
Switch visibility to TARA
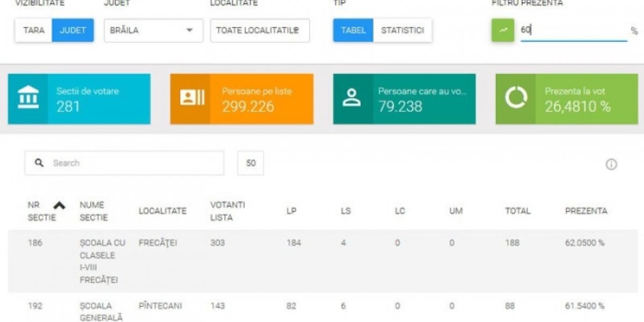tap(34, 31)
